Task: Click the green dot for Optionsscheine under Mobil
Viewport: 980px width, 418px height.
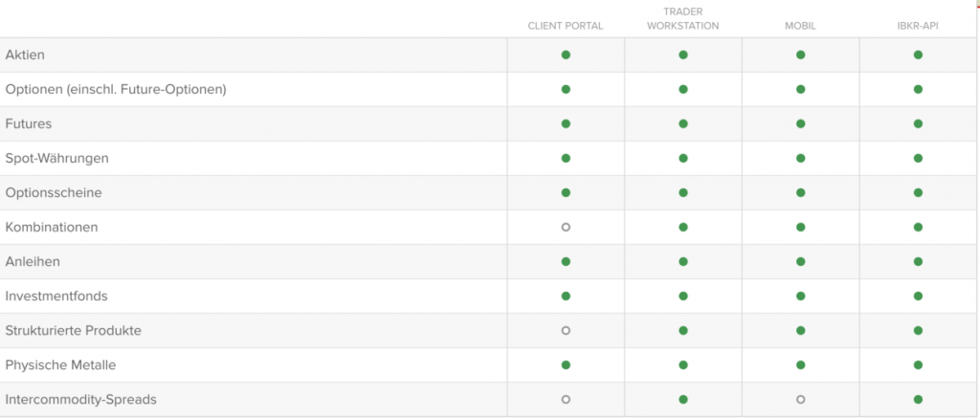Action: (x=801, y=192)
